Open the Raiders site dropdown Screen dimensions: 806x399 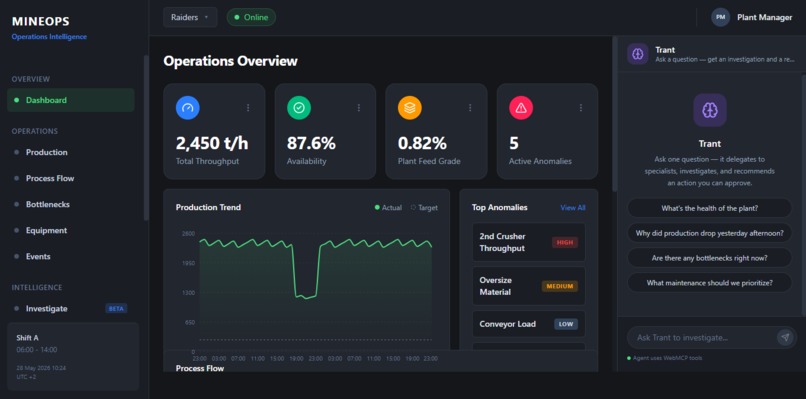190,17
